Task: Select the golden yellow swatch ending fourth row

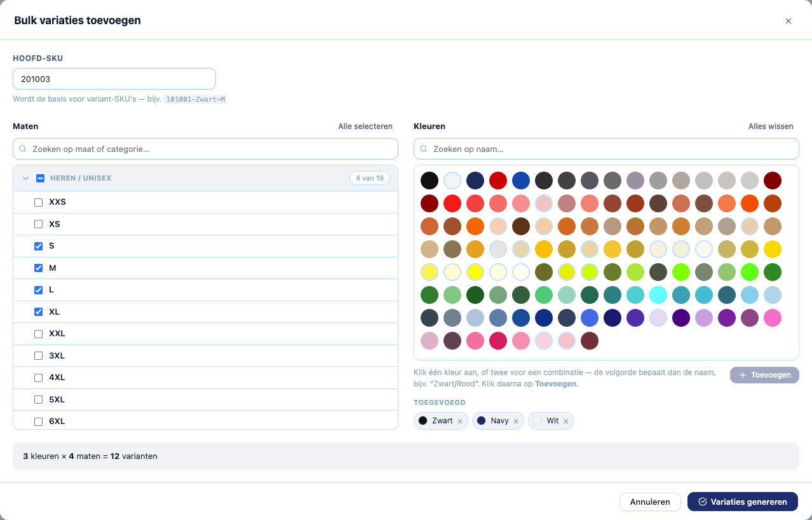Action: tap(773, 249)
